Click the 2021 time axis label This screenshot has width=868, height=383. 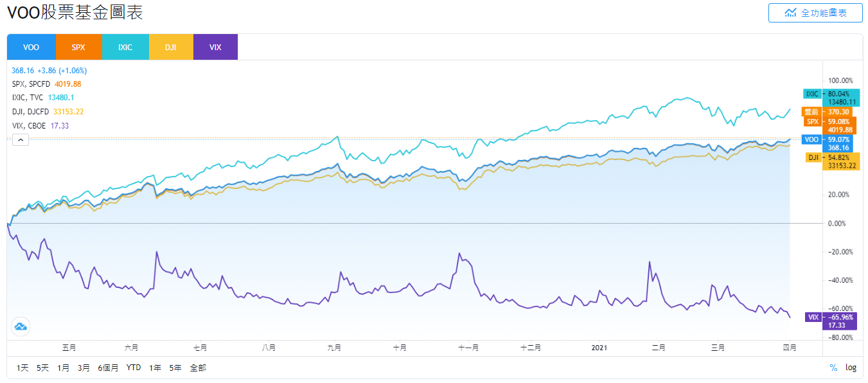coord(599,348)
